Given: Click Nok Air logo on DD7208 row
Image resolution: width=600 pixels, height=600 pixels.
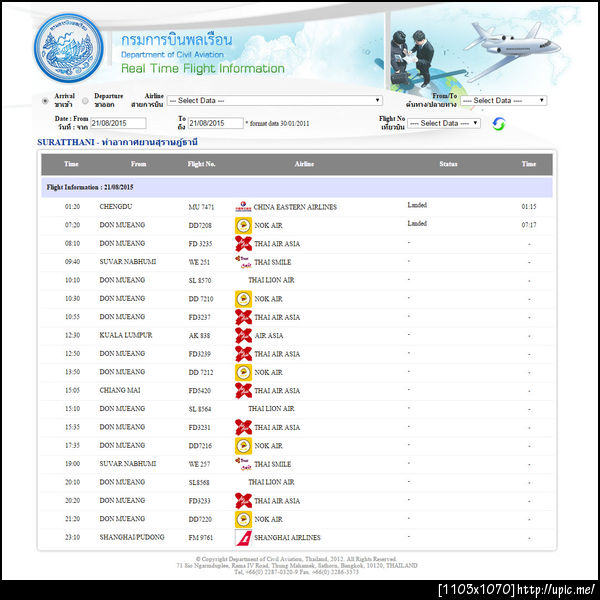Looking at the screenshot, I should click(x=243, y=225).
